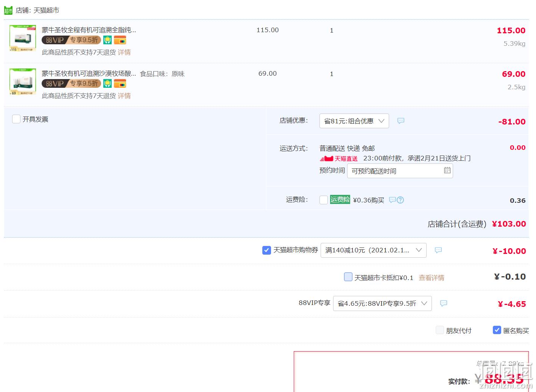This screenshot has width=536, height=392.
Task: Click the 天猫直送 delivery logo
Action: pyautogui.click(x=339, y=159)
